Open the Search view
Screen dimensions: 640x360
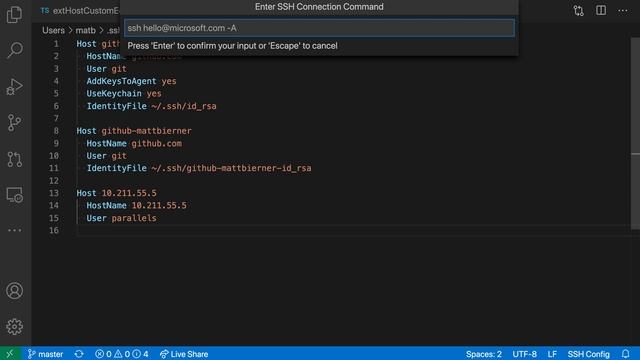click(15, 50)
